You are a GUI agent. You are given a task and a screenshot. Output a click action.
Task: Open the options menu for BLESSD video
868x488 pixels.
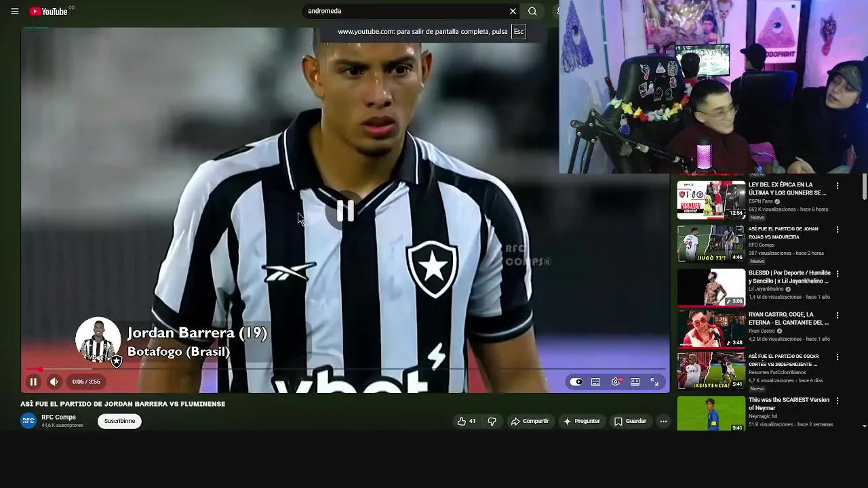click(x=837, y=274)
